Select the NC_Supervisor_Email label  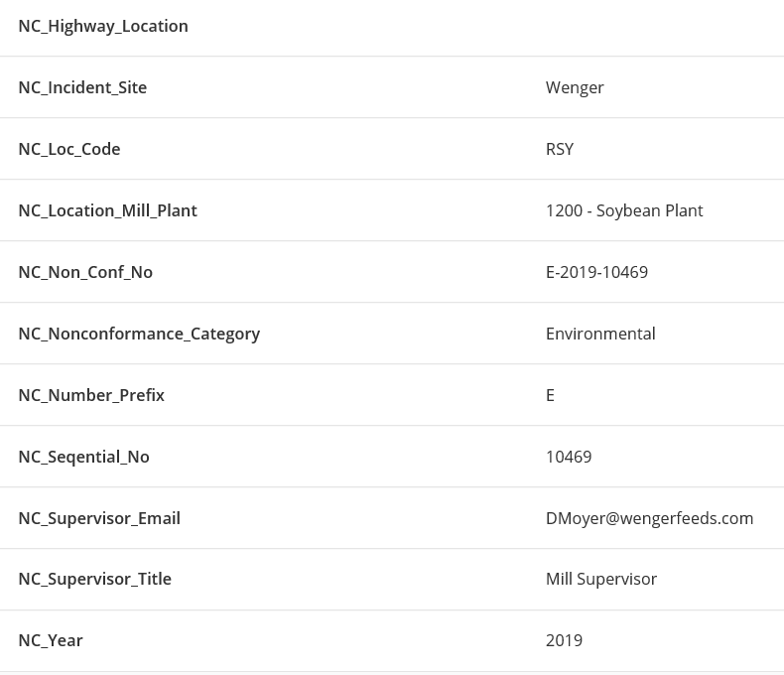point(99,518)
